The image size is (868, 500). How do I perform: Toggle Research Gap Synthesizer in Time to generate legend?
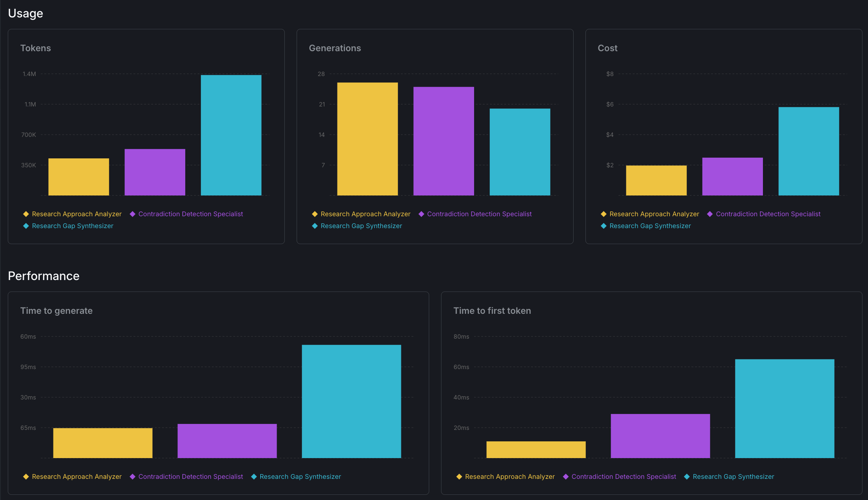click(x=300, y=477)
